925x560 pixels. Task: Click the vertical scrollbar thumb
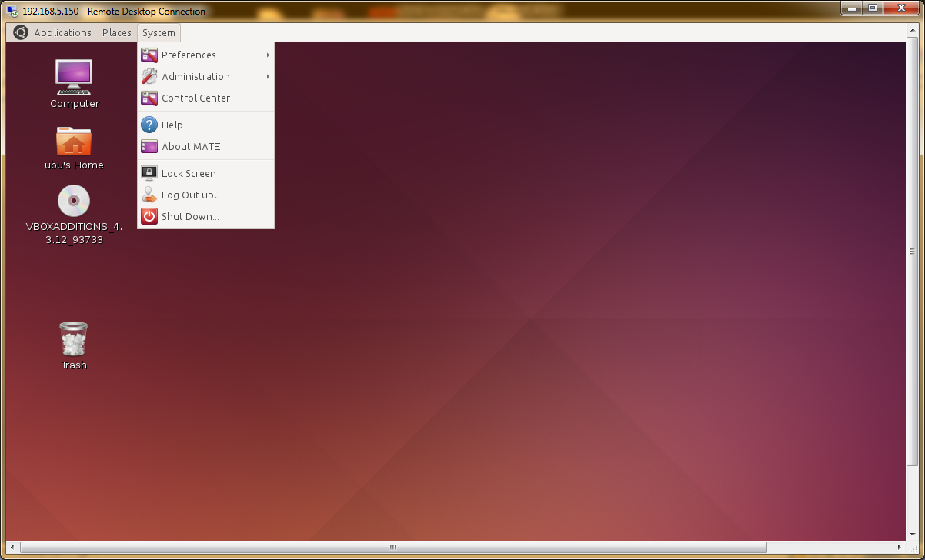click(912, 252)
